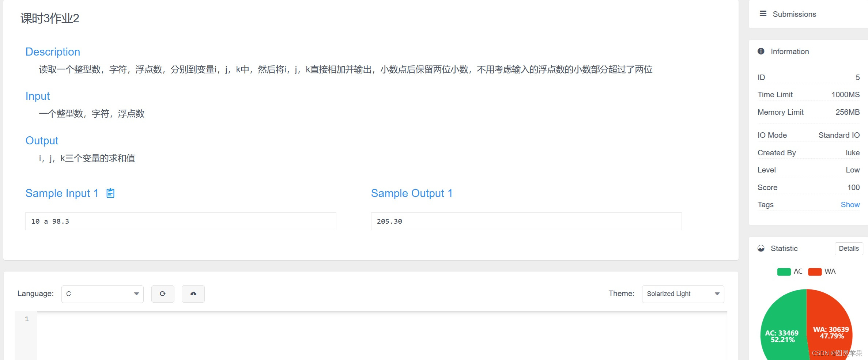Toggle the green AC legend swatch
The height and width of the screenshot is (360, 868).
[784, 272]
